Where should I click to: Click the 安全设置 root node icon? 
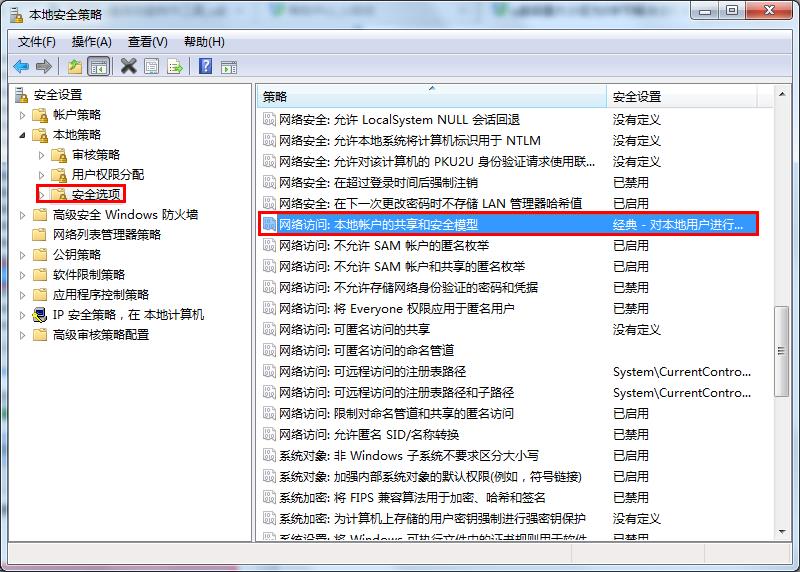coord(21,95)
